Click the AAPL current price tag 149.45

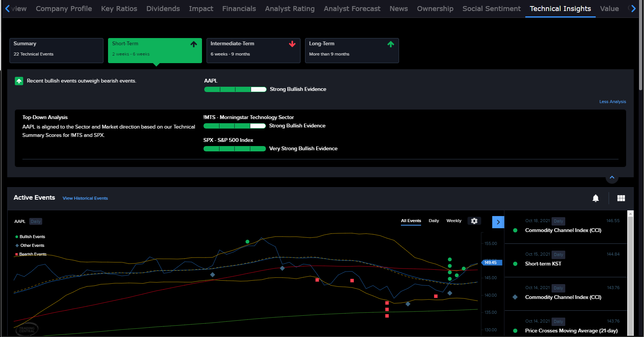tap(492, 262)
